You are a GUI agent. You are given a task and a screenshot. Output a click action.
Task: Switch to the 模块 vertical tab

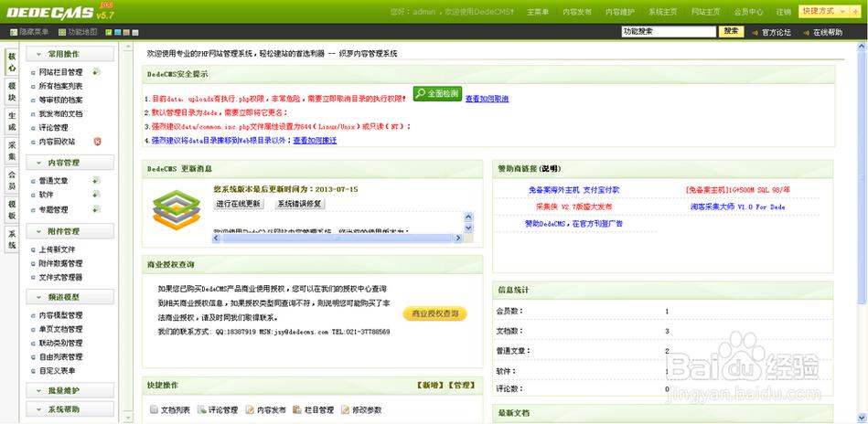tap(12, 91)
